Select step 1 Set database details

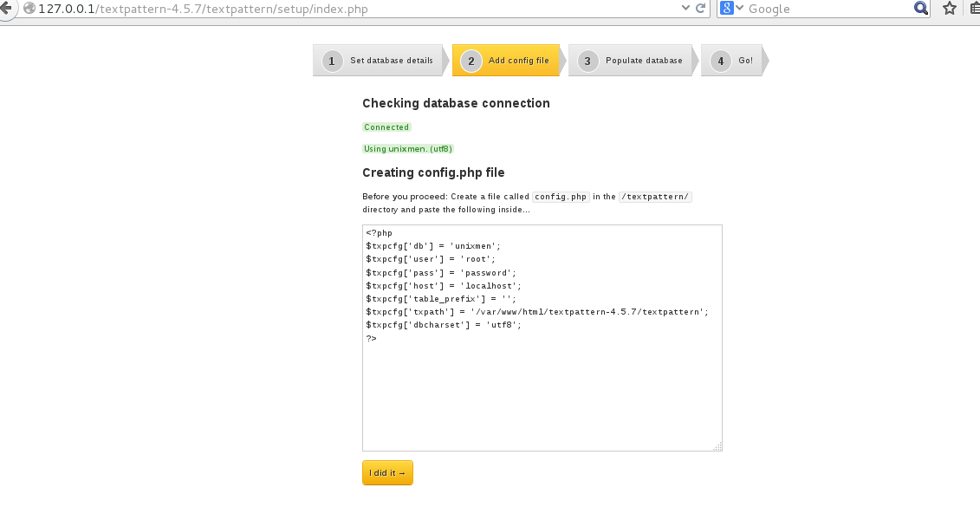click(x=380, y=61)
